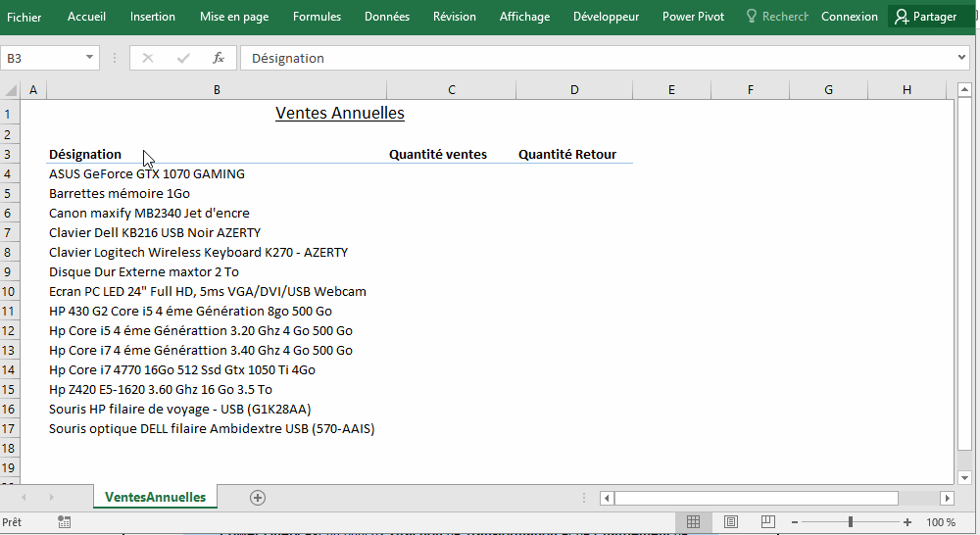Open the Développeur ribbon tab
This screenshot has width=980, height=535.
[x=606, y=17]
